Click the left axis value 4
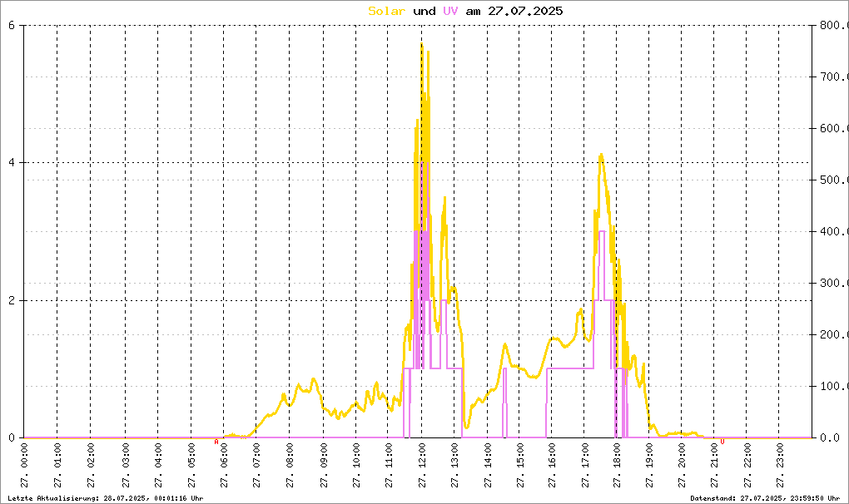This screenshot has width=849, height=504. [x=12, y=163]
